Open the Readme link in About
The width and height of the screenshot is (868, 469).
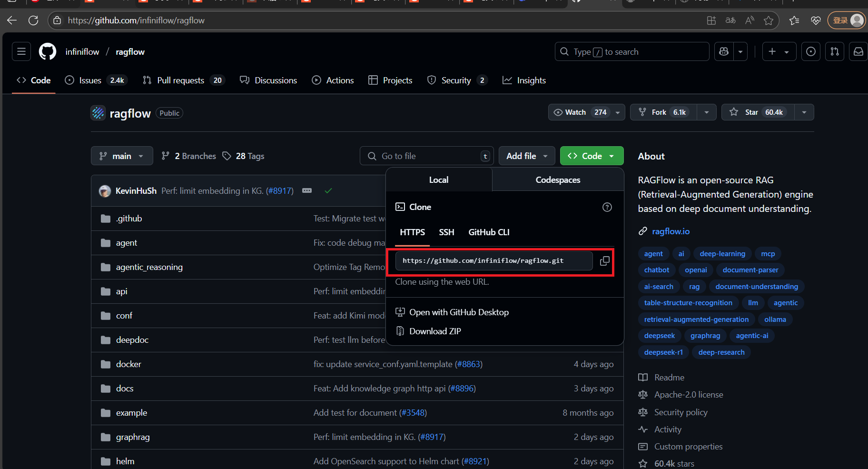[669, 378]
